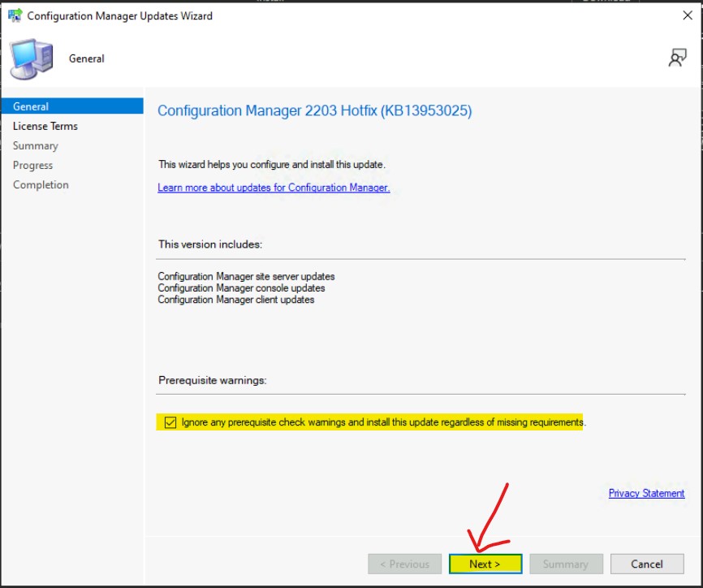703x588 pixels.
Task: Click the 'Prerequisite warnings:' label
Action: tap(213, 380)
